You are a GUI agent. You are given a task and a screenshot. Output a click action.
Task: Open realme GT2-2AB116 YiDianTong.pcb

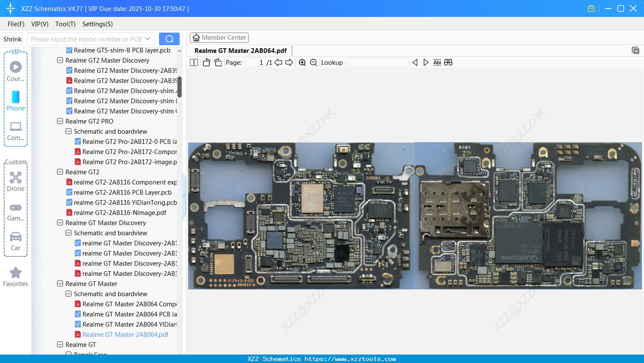[x=125, y=203]
